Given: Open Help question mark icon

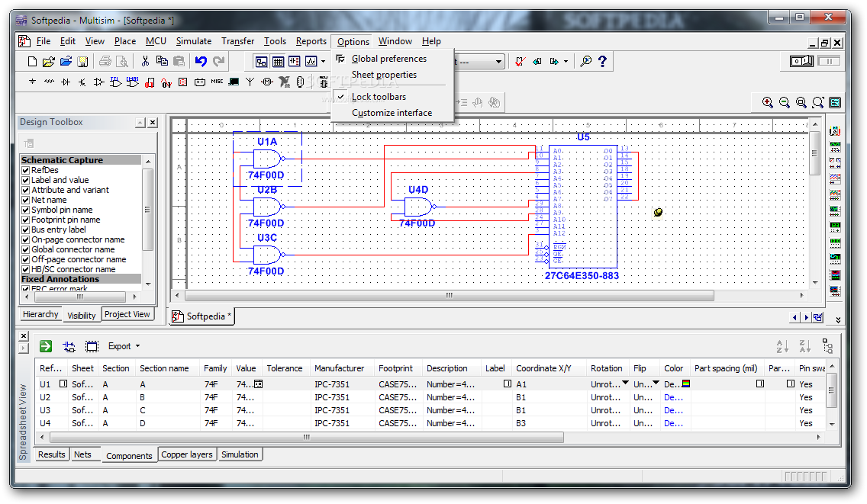Looking at the screenshot, I should click(x=602, y=61).
